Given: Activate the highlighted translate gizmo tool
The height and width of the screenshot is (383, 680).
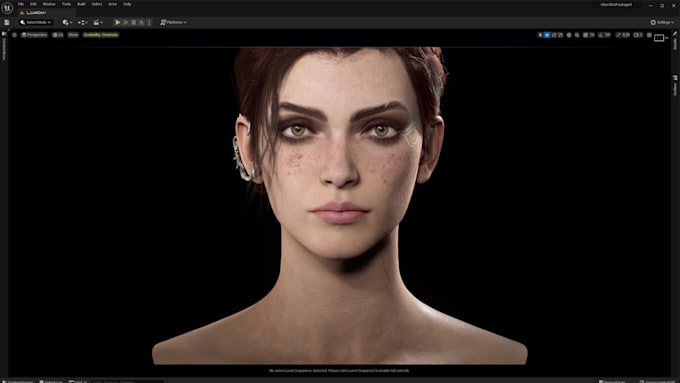Looking at the screenshot, I should 547,35.
